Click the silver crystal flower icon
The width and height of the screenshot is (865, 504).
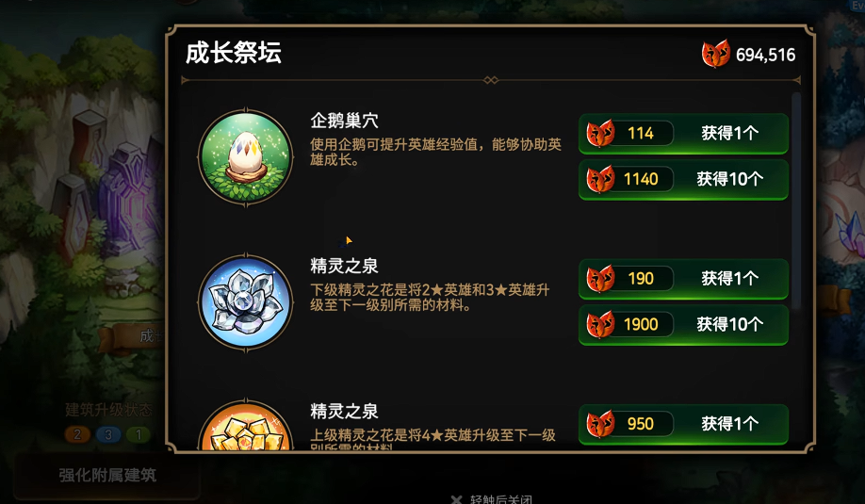[x=246, y=302]
